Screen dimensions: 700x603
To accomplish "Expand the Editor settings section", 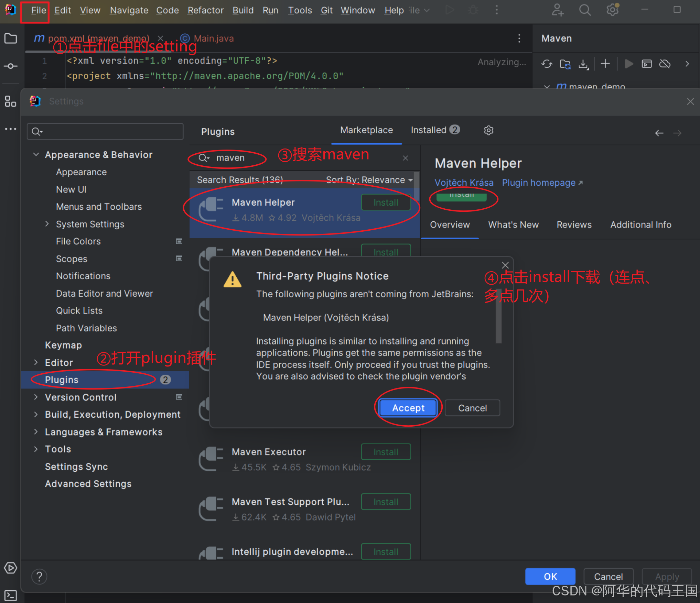I will 36,362.
